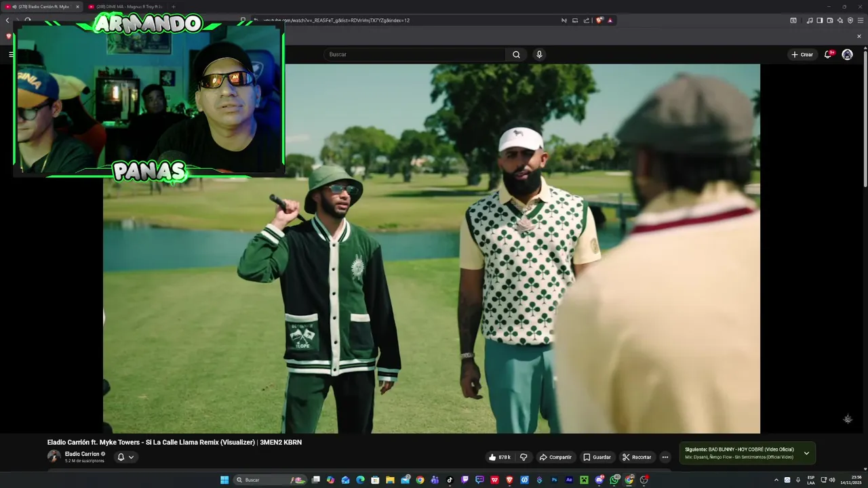
Task: Click the Brave Shields lion icon
Action: [x=599, y=20]
